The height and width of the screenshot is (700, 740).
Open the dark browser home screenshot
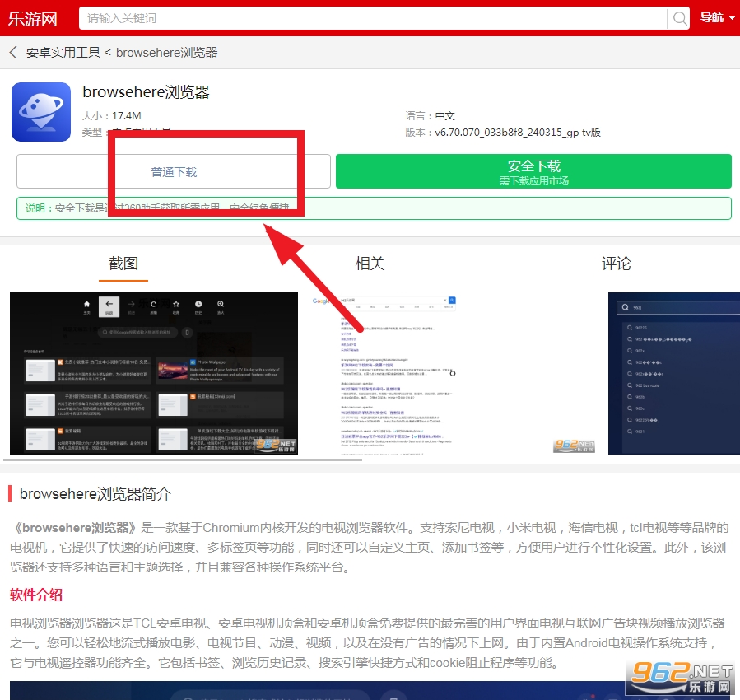coord(154,373)
